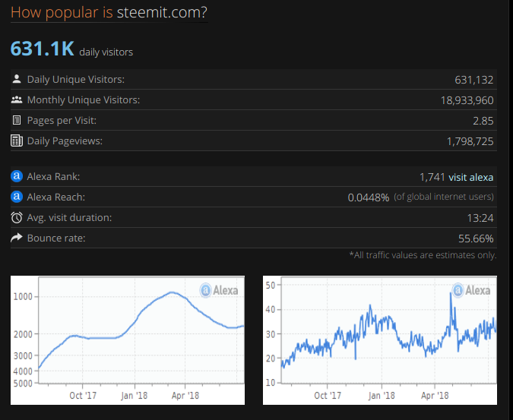Click the 'Pages per Visit:' label
Image resolution: width=513 pixels, height=420 pixels.
click(x=62, y=121)
